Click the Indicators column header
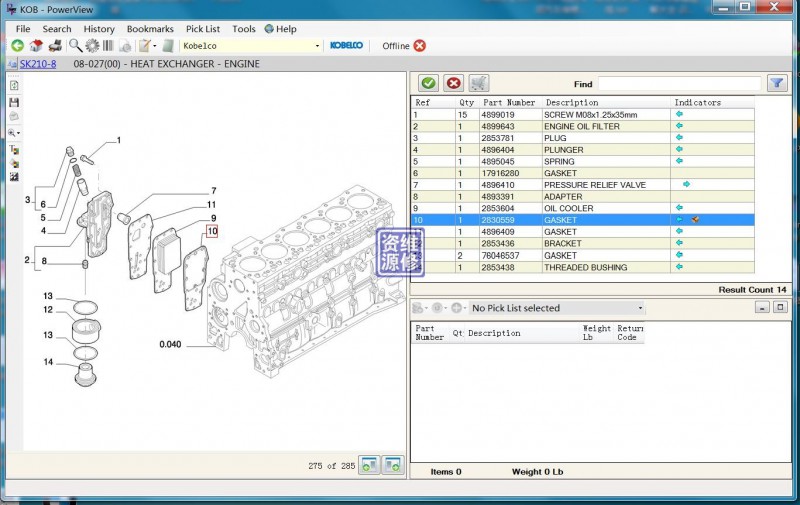 pyautogui.click(x=697, y=103)
